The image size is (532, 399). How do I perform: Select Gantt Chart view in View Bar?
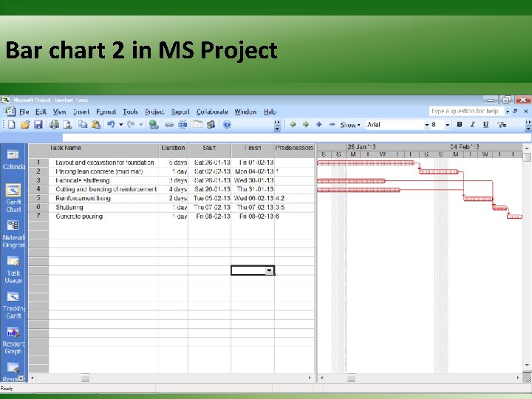click(x=13, y=199)
